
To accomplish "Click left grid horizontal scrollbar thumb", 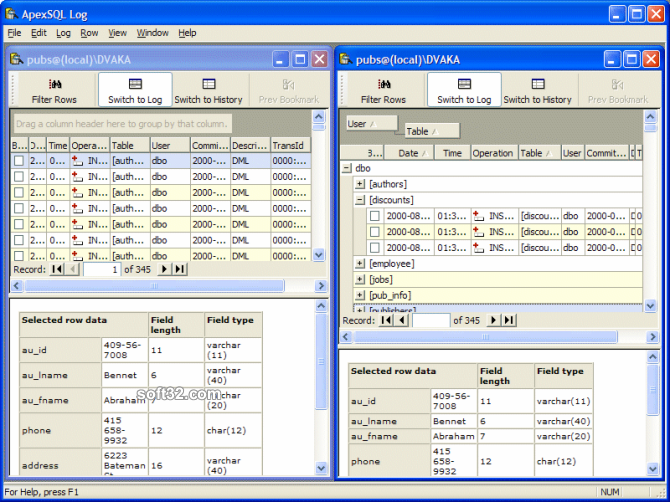I will pos(154,286).
